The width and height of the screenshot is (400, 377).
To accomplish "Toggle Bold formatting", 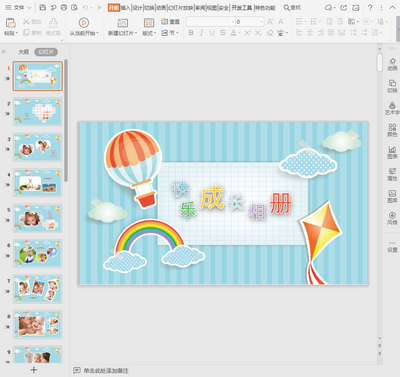I will click(191, 33).
